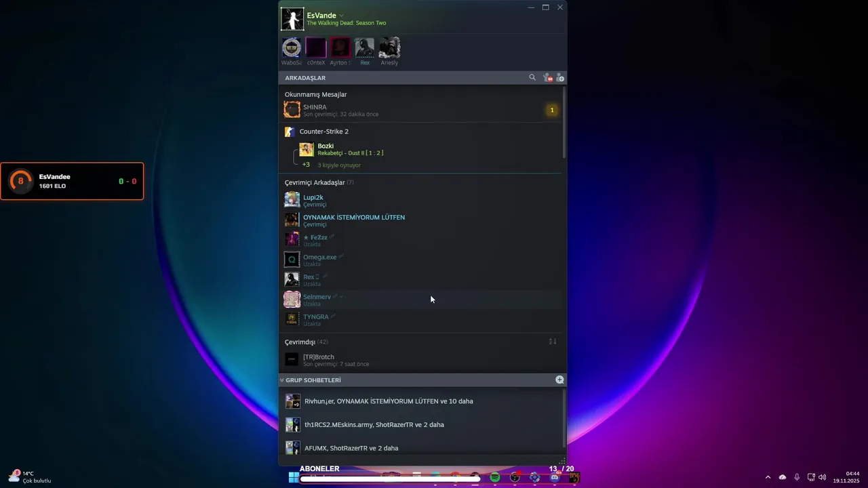Collapse the Çevrimdışı friends section

click(307, 342)
